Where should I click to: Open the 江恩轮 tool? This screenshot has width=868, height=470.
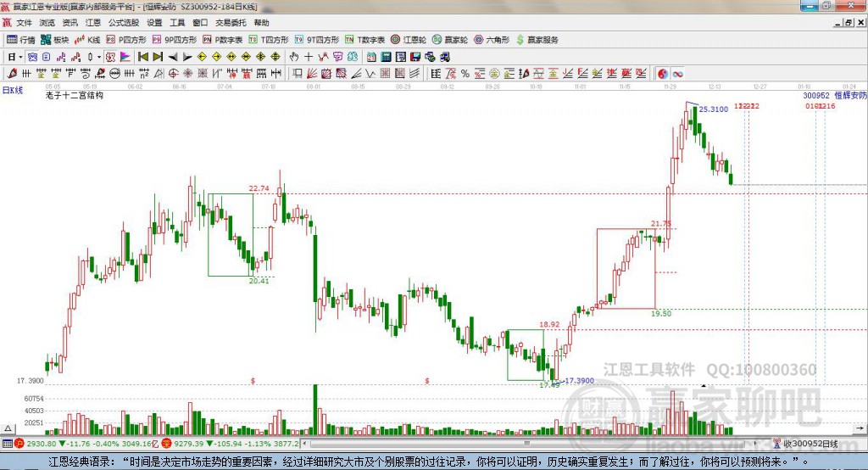409,40
